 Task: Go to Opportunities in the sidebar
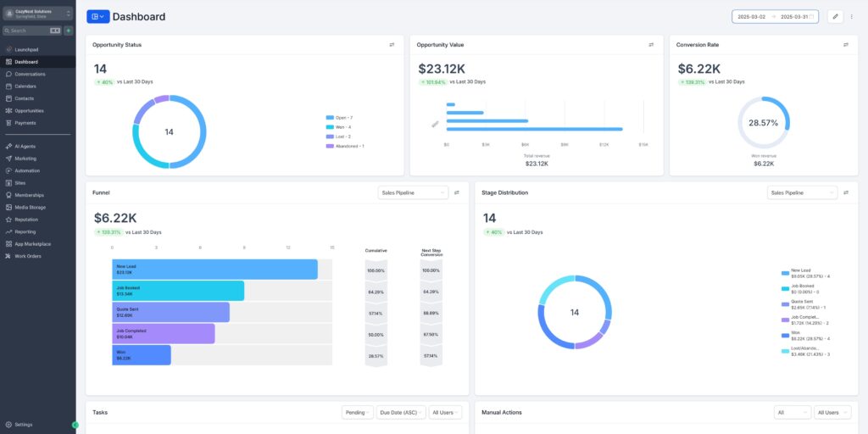[29, 110]
